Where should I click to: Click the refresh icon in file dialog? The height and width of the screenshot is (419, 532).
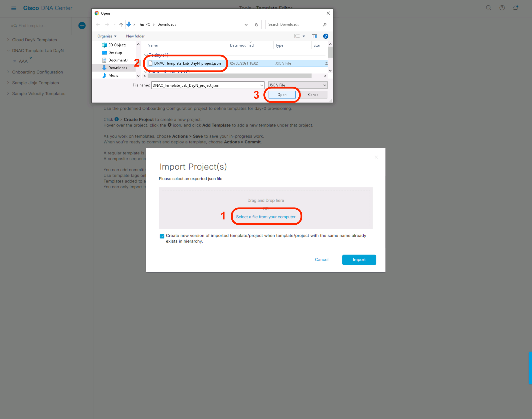tap(256, 24)
